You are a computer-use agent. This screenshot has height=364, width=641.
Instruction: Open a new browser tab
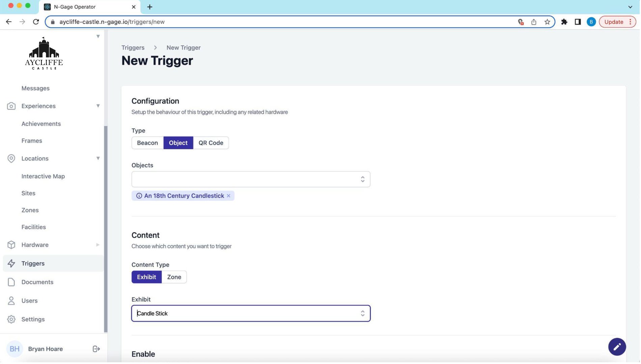click(x=150, y=7)
